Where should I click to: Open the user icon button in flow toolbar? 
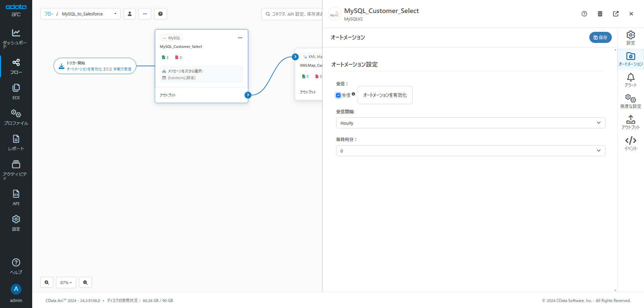tap(129, 14)
